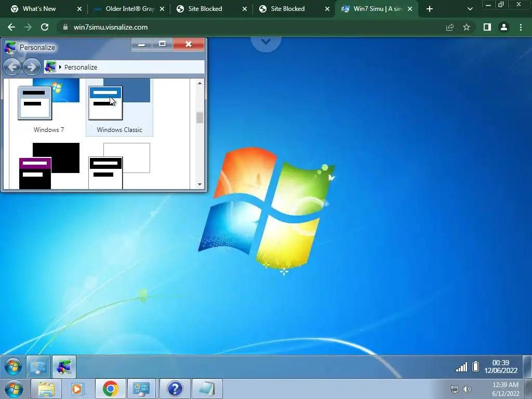The image size is (532, 399).
Task: Open the Chrome three-dot menu
Action: pyautogui.click(x=521, y=27)
